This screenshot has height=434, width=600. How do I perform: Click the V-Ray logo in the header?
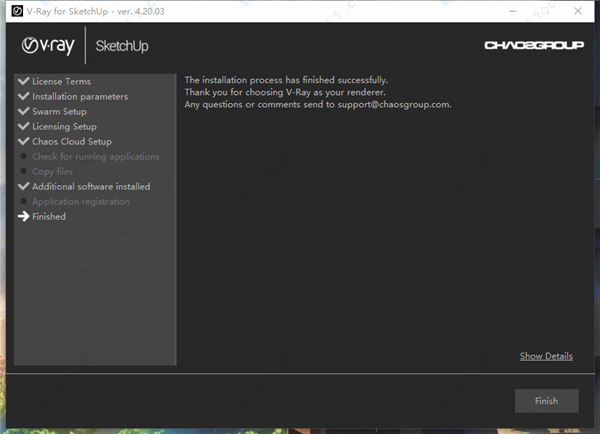[x=49, y=46]
